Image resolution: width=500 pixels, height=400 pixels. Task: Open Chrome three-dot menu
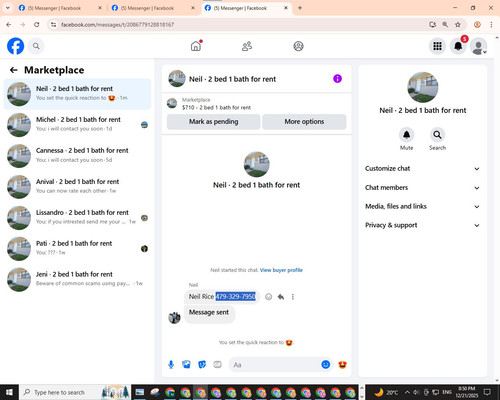coord(491,24)
